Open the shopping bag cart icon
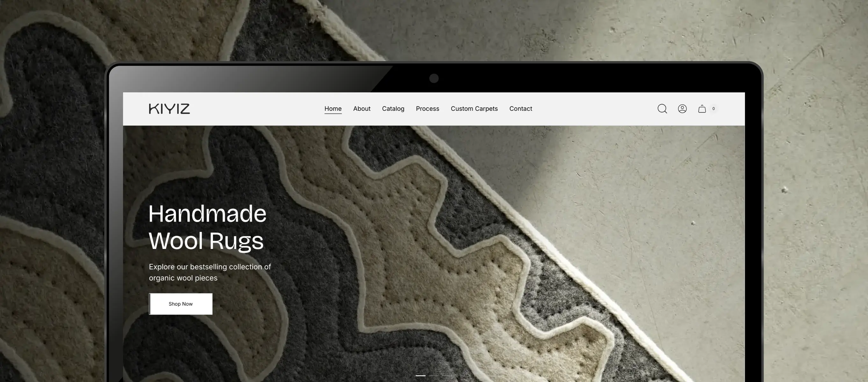868x382 pixels. point(702,109)
